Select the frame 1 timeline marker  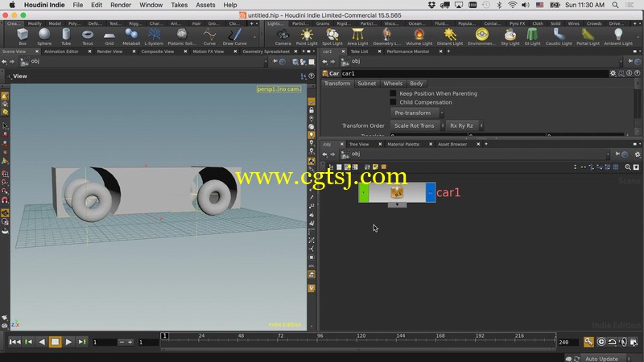click(164, 336)
